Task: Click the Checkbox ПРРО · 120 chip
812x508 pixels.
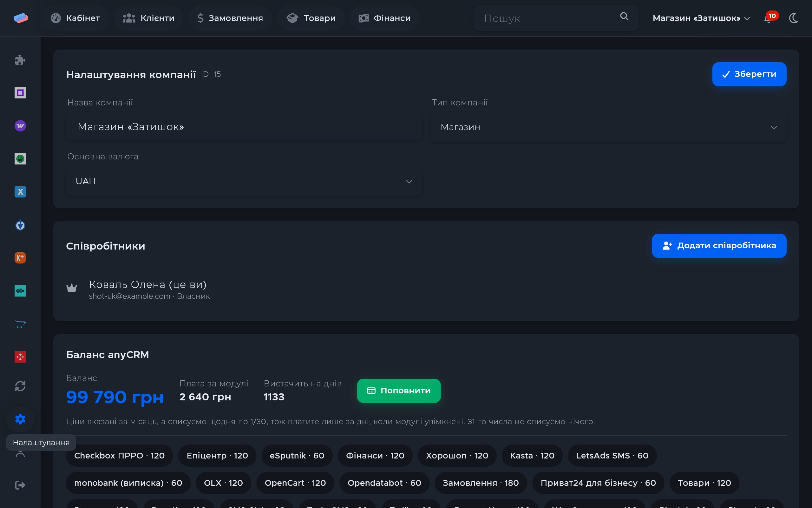Action: coord(120,456)
